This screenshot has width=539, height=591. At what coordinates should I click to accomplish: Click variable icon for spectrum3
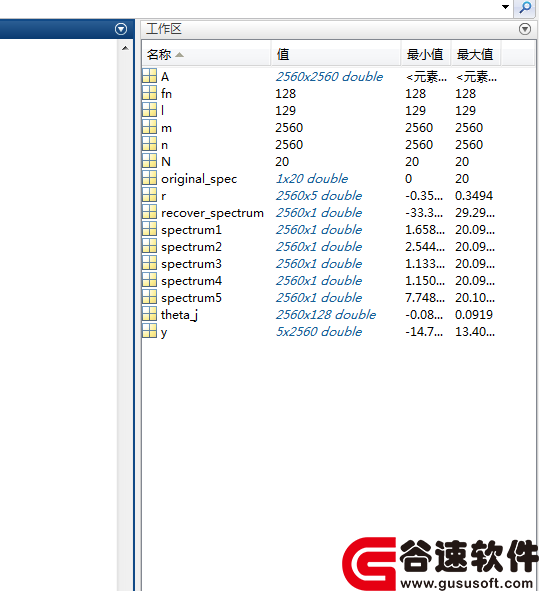pos(149,263)
